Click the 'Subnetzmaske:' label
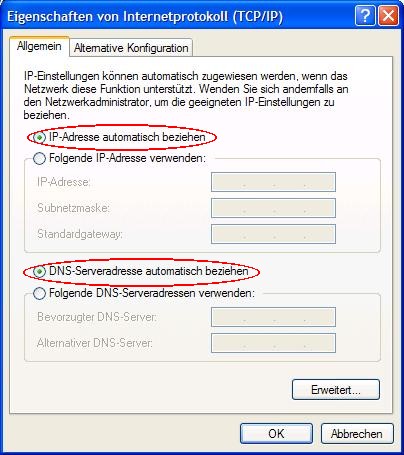 pyautogui.click(x=73, y=208)
